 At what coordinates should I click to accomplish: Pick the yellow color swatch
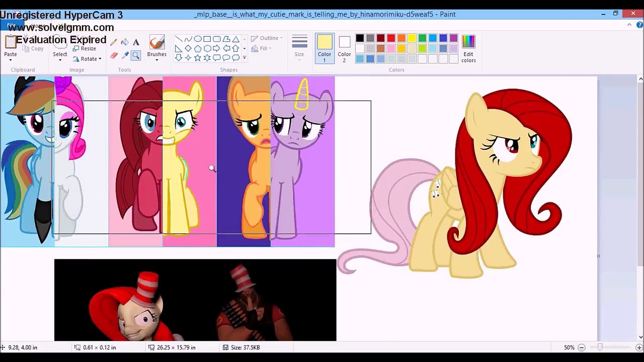point(412,38)
